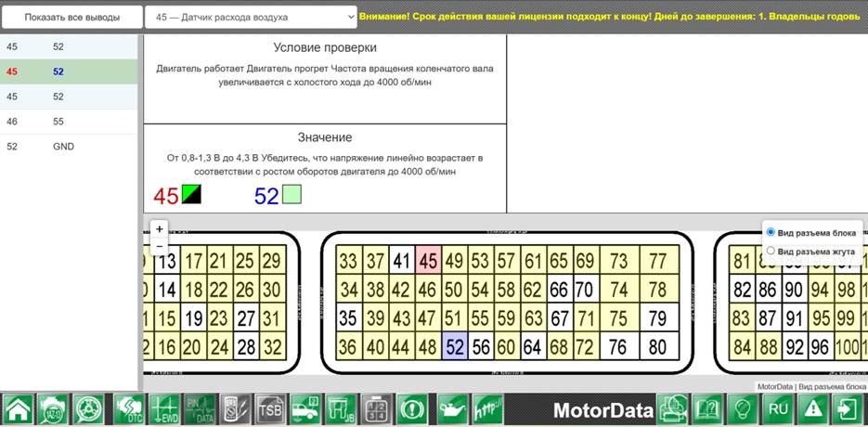The height and width of the screenshot is (427, 868).
Task: Open the numbered connector grid icon
Action: click(376, 410)
